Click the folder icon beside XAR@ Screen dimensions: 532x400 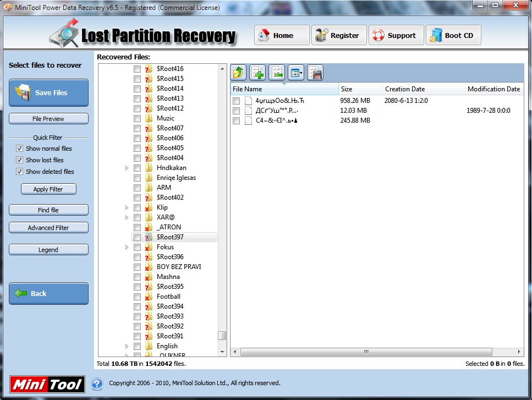tap(149, 217)
